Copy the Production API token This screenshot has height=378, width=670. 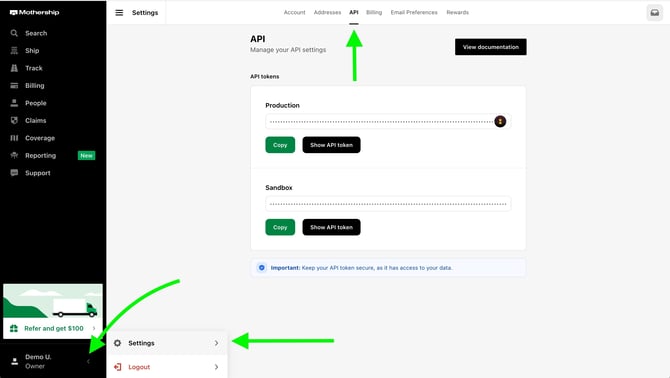click(x=280, y=145)
